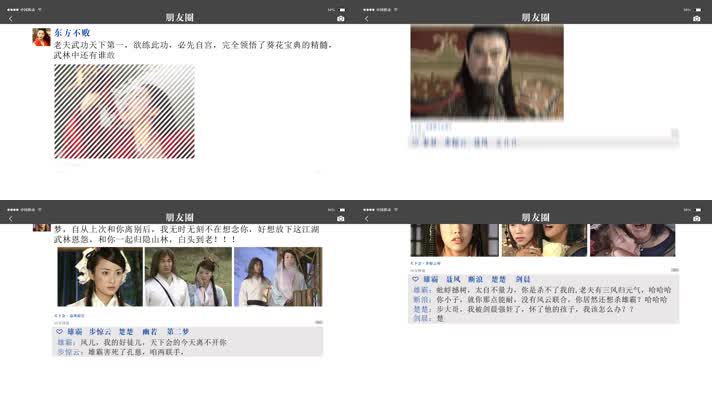Tap signal dots in the 东方不败 panel
This screenshot has height=400, width=712.
[13, 10]
